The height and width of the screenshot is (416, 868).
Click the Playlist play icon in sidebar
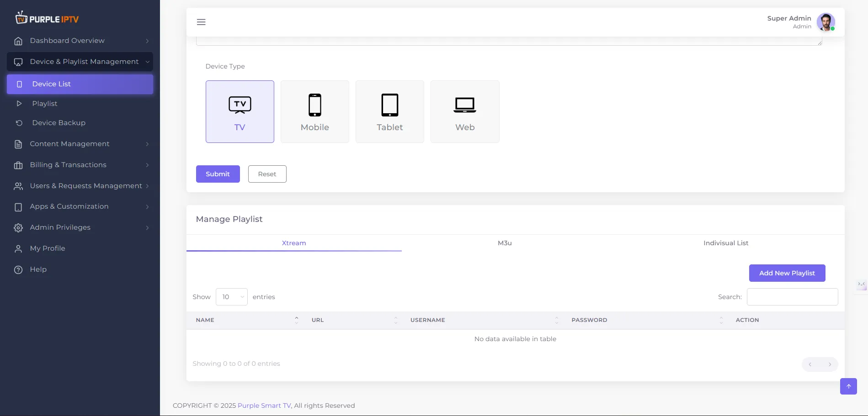(19, 104)
